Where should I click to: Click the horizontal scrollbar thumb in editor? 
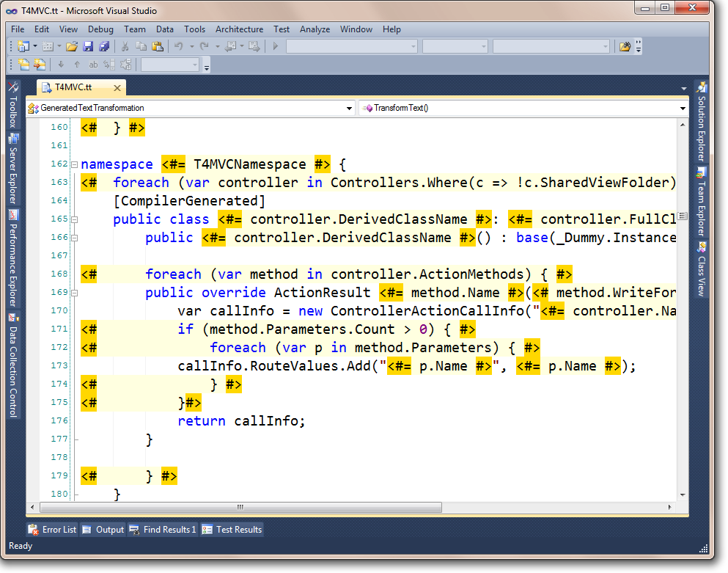coord(240,508)
